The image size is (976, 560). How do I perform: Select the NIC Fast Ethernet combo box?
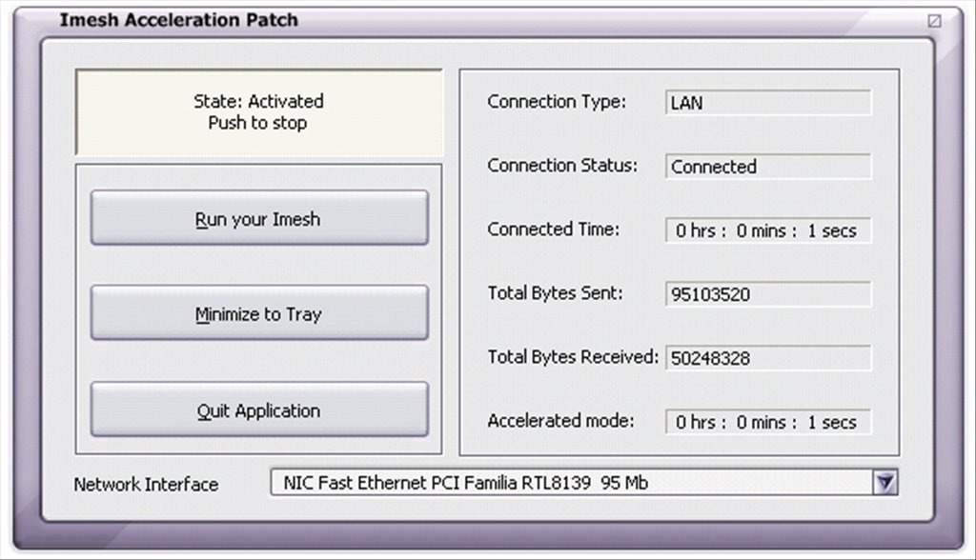click(584, 483)
